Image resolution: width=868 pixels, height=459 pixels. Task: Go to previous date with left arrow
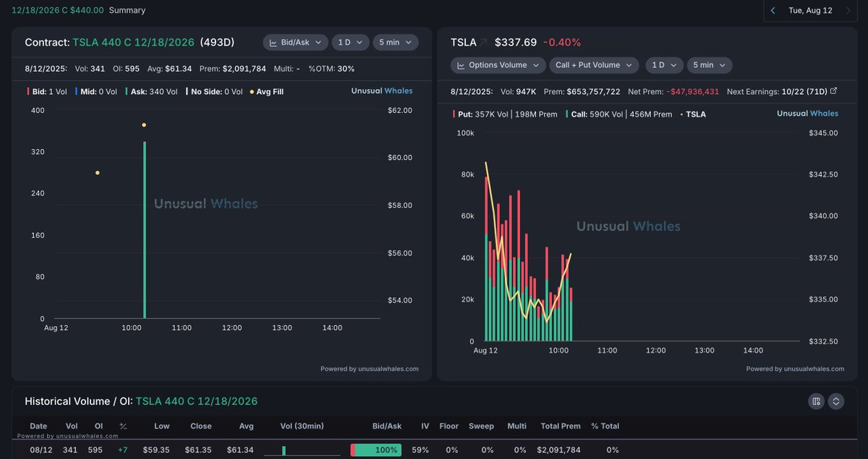coord(773,11)
